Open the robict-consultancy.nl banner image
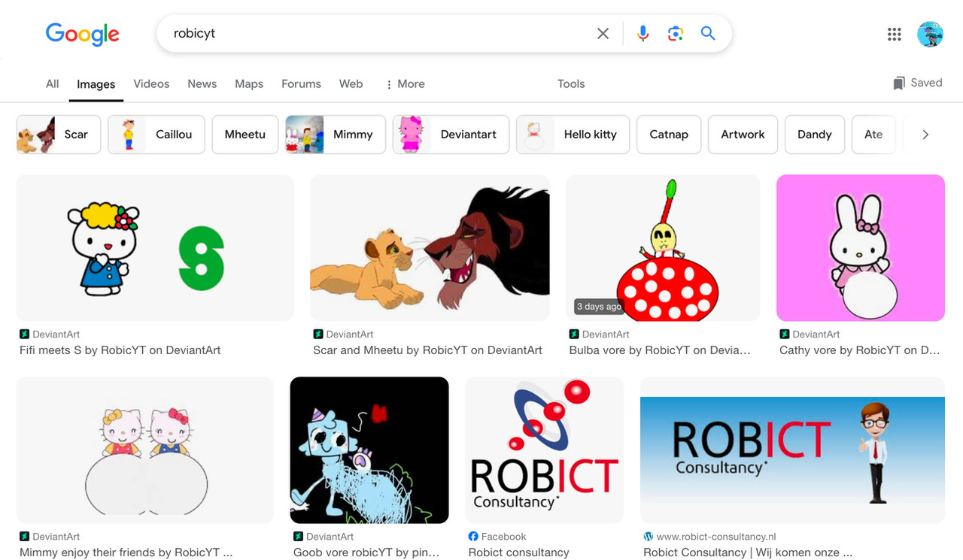The width and height of the screenshot is (963, 560). point(792,450)
